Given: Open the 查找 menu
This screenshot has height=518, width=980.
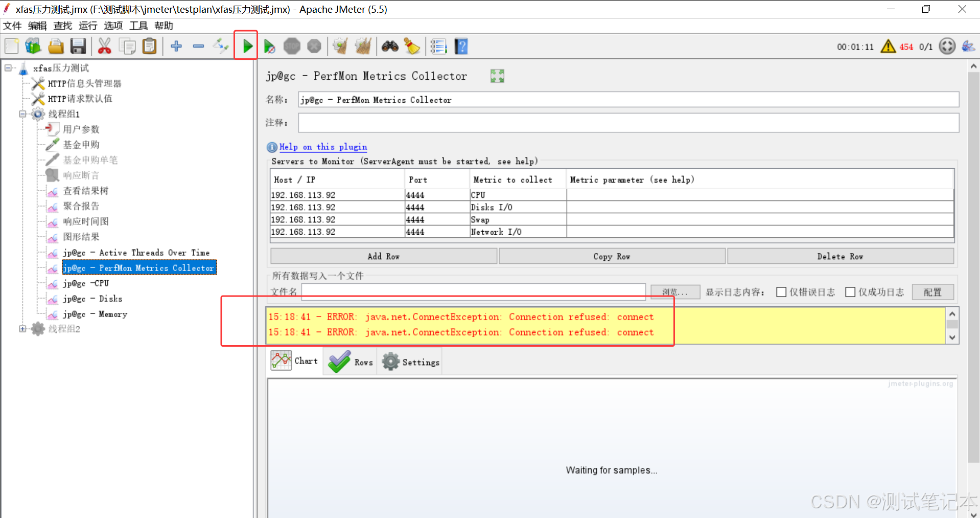Looking at the screenshot, I should coord(63,26).
